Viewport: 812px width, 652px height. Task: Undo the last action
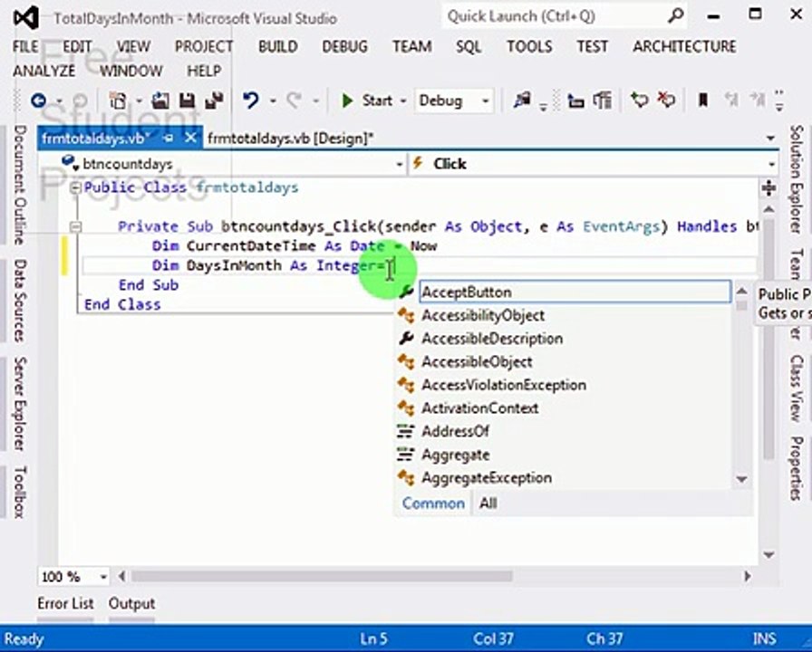click(252, 101)
